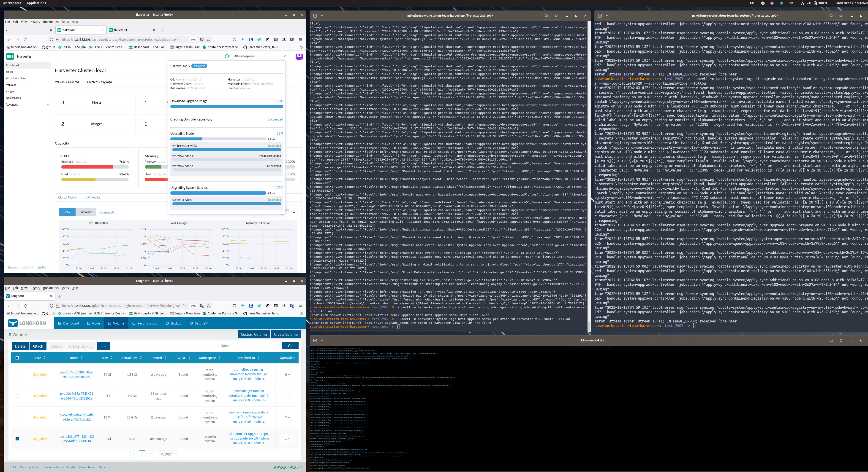
Task: Open the purple Rancher app launcher icon
Action: pos(299,56)
